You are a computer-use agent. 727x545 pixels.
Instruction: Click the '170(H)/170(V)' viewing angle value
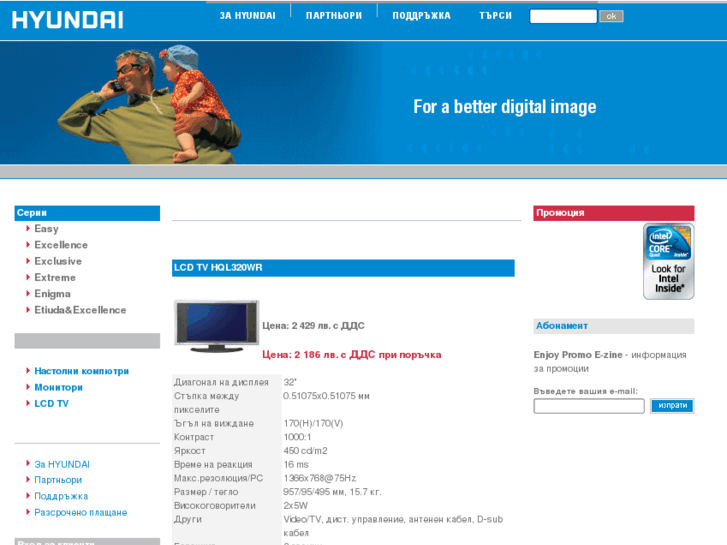pyautogui.click(x=313, y=423)
